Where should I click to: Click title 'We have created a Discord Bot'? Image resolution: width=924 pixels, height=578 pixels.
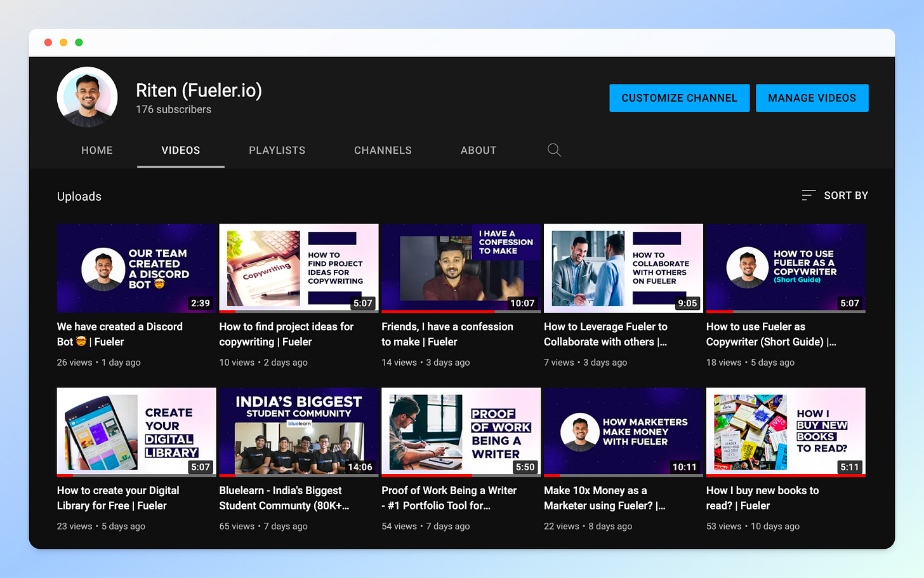tap(120, 334)
